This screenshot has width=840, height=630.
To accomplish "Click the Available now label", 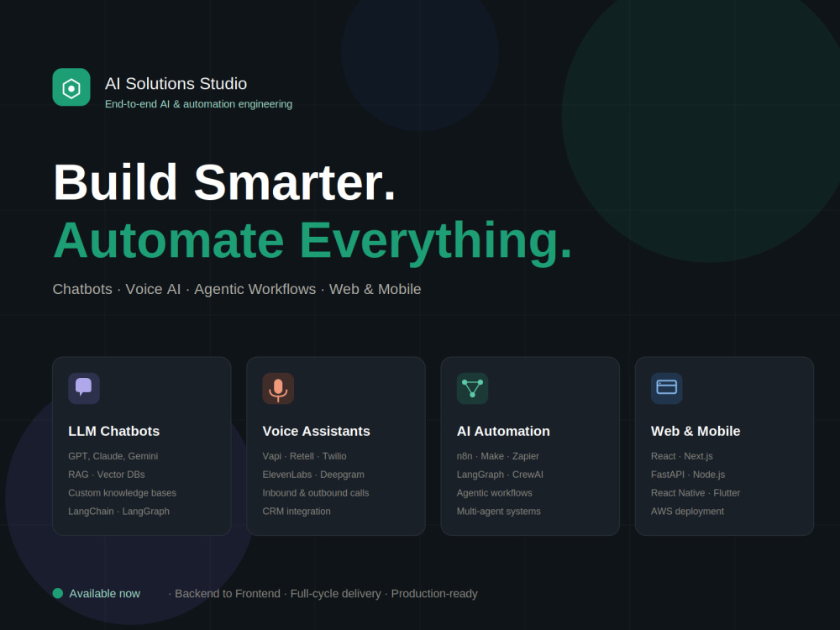I will (x=104, y=594).
